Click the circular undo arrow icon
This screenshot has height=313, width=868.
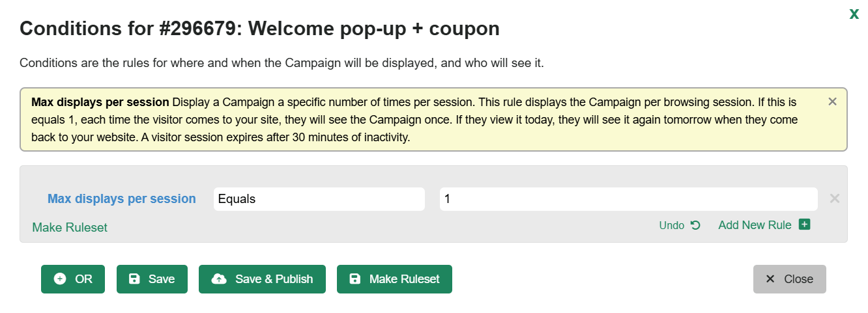pos(695,225)
